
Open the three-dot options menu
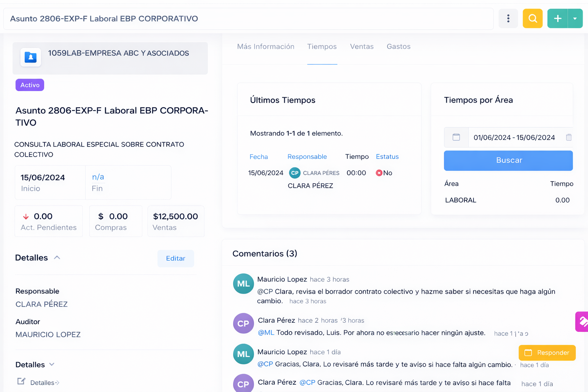tap(508, 18)
